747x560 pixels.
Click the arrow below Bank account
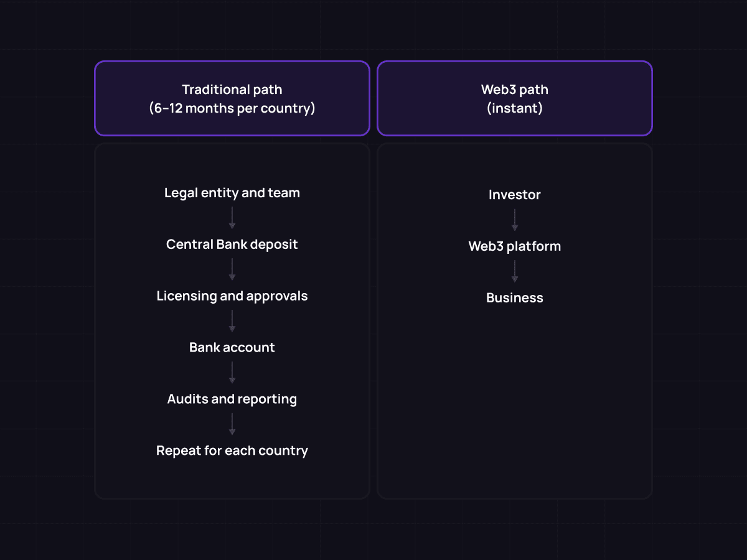point(232,373)
